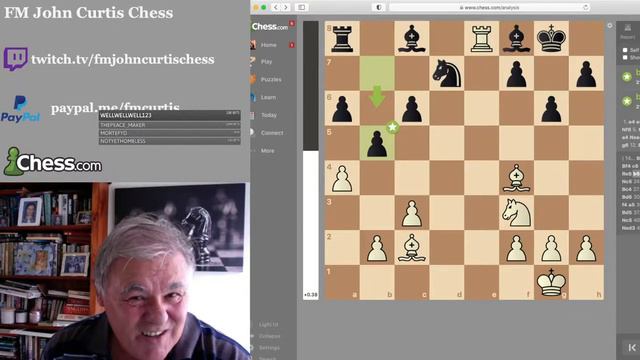The image size is (640, 360).
Task: Select the white pawn on f2
Action: (x=516, y=248)
